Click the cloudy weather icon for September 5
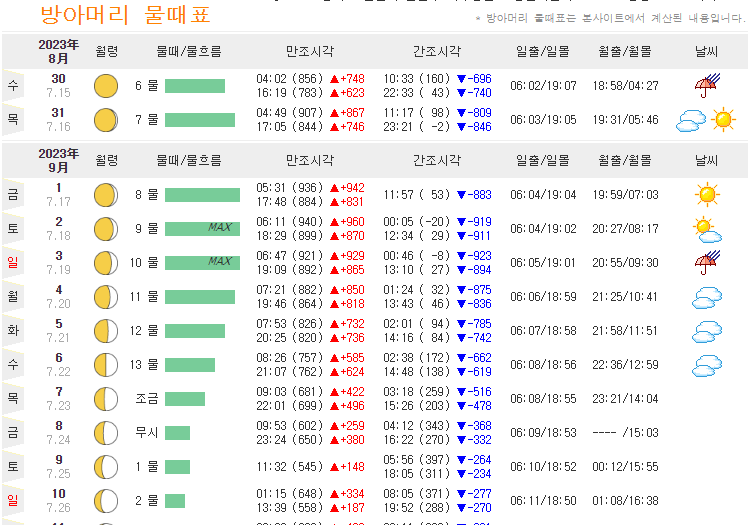Viewport: 749px width, 525px height. click(x=707, y=331)
